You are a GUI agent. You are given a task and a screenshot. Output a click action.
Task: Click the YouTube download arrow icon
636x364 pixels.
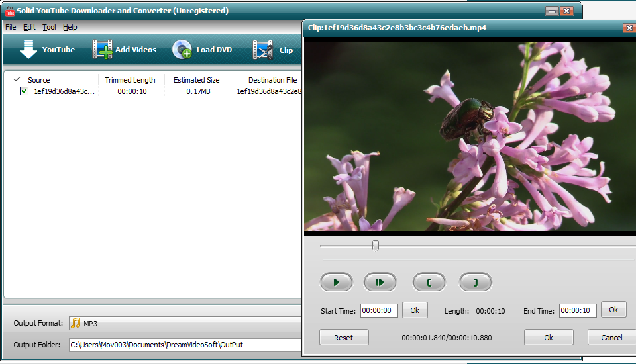28,50
